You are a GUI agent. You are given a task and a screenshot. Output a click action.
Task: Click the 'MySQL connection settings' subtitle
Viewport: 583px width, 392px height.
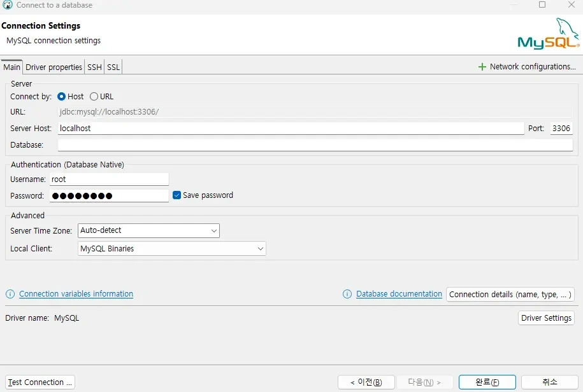[54, 41]
